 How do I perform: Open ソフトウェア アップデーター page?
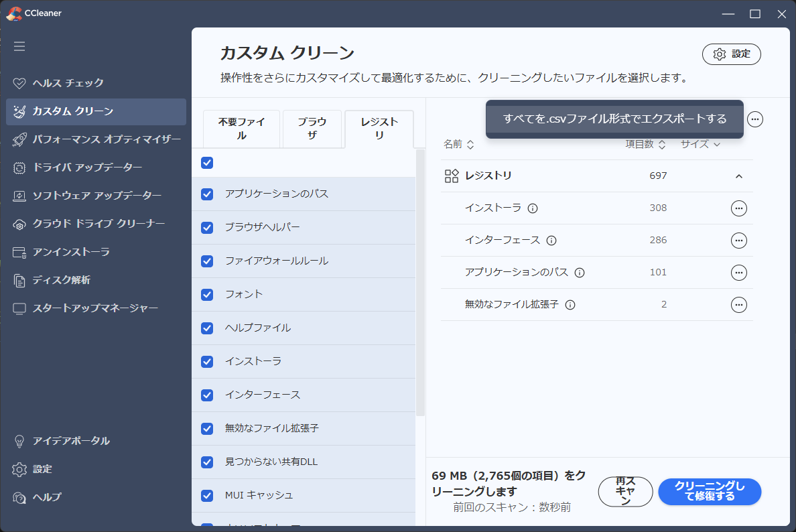(x=96, y=196)
